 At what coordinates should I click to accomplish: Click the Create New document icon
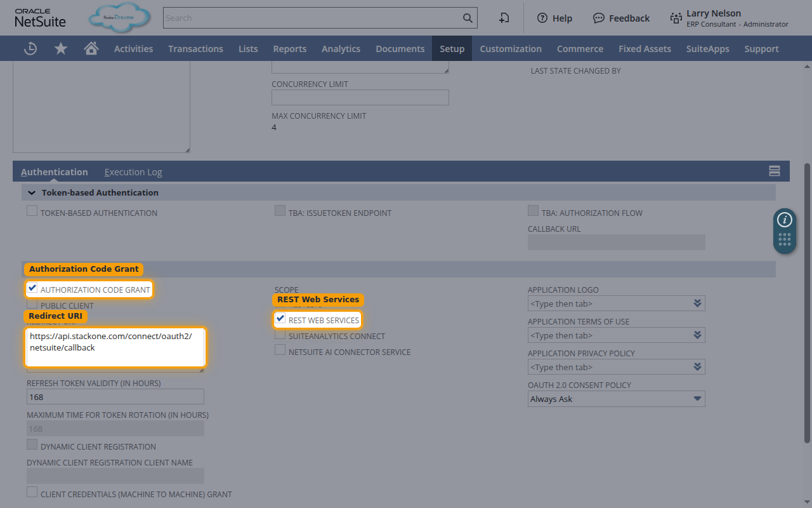[x=504, y=18]
